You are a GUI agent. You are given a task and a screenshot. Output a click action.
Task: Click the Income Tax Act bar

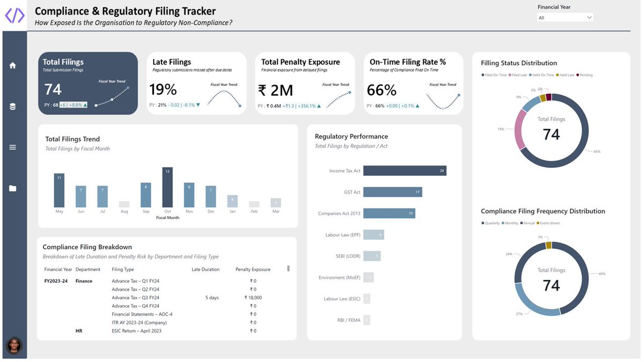[405, 171]
